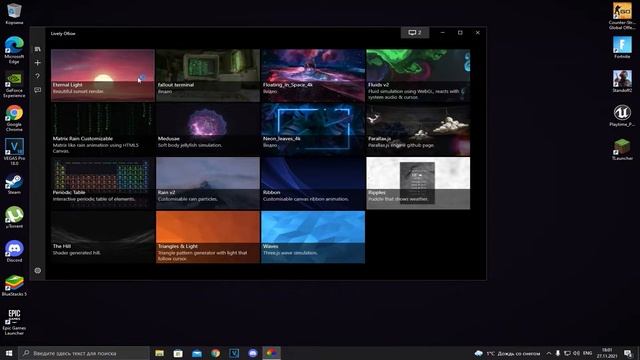The image size is (640, 360).
Task: Switch the ENG input language
Action: pos(588,353)
